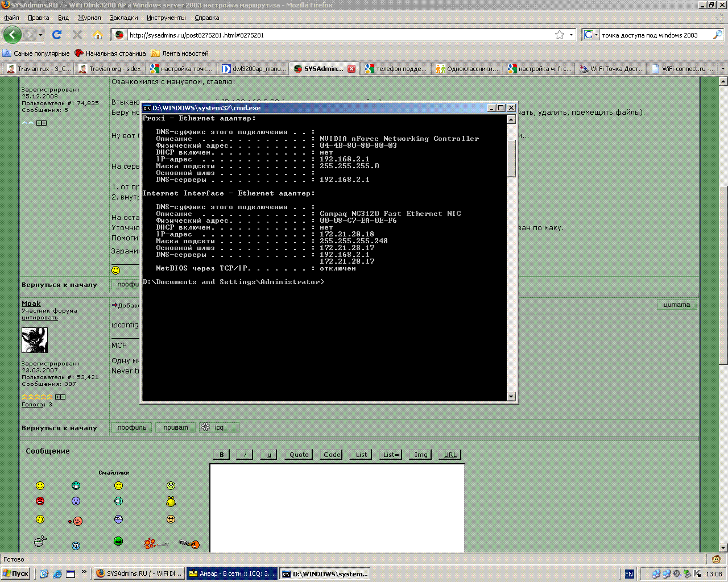Open the search engine selector dropdown
Image resolution: width=728 pixels, height=582 pixels.
coord(597,35)
